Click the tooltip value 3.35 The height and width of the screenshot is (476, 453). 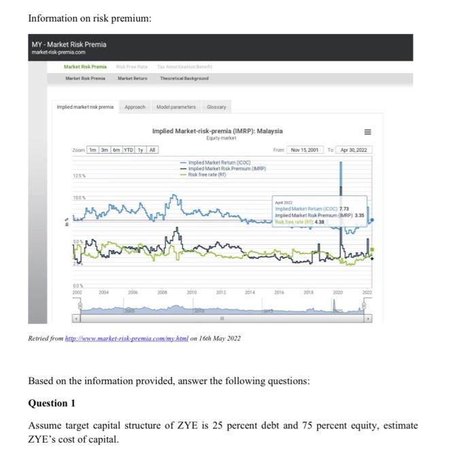click(360, 216)
